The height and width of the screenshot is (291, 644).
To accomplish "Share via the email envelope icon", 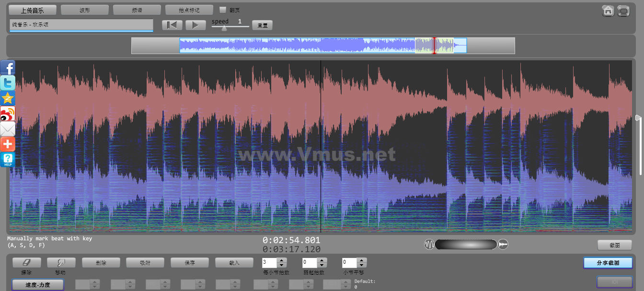I will (8, 129).
